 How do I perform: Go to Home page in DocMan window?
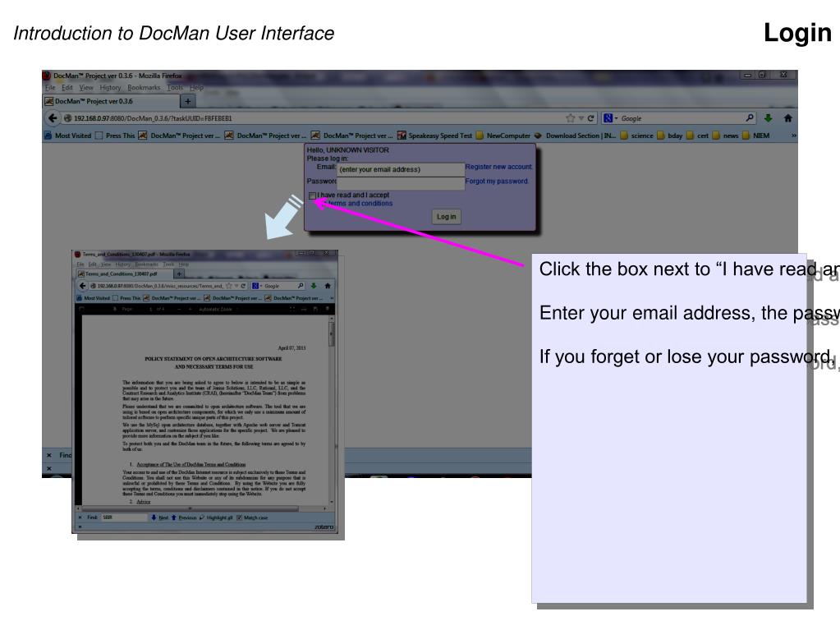click(787, 117)
